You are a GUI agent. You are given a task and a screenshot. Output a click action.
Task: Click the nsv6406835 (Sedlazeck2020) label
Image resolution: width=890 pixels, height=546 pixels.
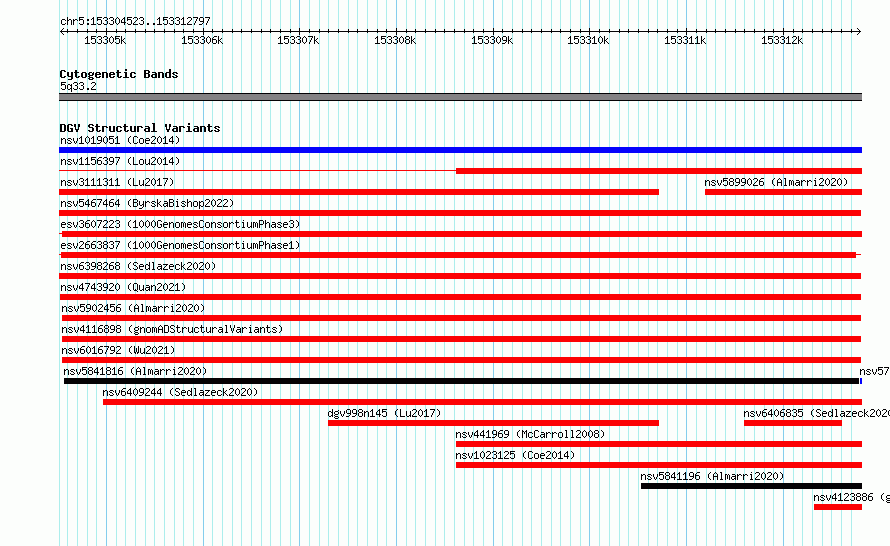coord(817,413)
